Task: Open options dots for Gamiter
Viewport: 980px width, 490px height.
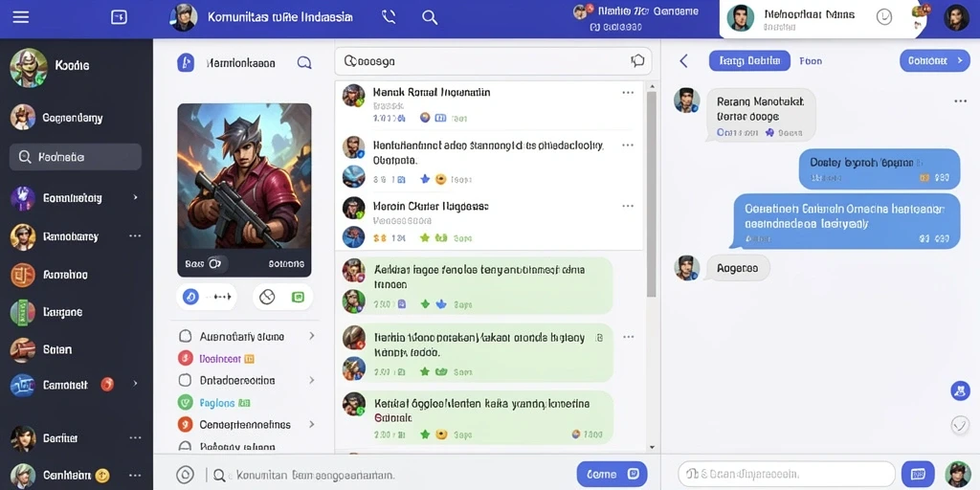Action: (135, 438)
